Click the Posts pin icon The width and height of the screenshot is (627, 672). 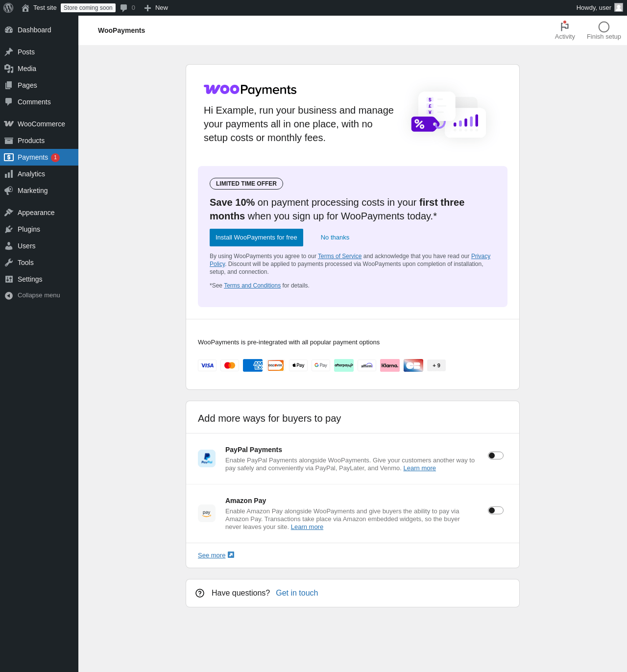[9, 52]
